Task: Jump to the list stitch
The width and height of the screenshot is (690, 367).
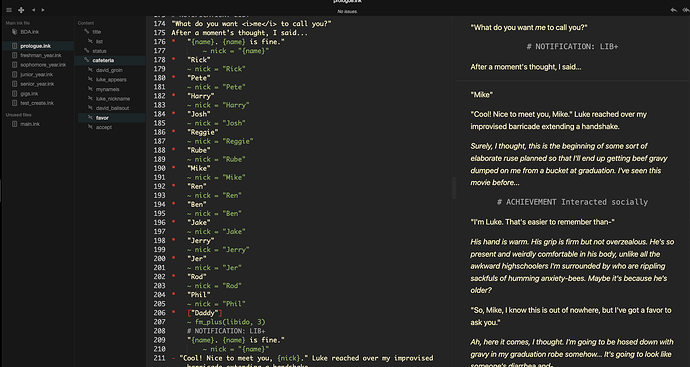Action: pyautogui.click(x=99, y=41)
